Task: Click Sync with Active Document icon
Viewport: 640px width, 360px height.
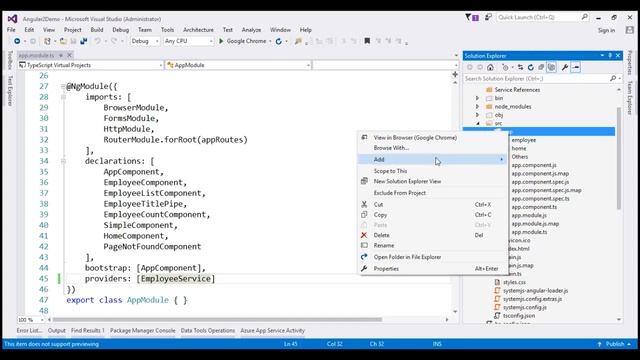Action: (x=520, y=67)
